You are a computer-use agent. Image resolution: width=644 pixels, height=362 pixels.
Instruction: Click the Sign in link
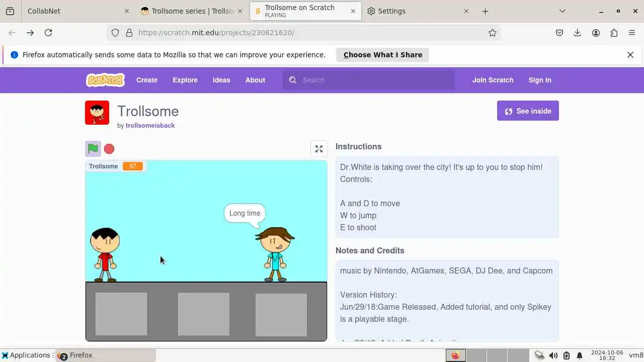tap(540, 80)
